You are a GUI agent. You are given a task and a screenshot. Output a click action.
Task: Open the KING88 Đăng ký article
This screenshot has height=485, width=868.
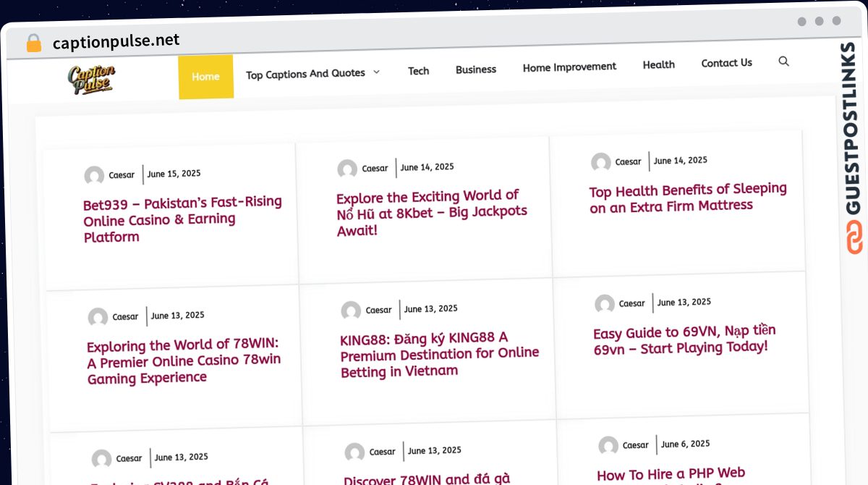tap(440, 354)
